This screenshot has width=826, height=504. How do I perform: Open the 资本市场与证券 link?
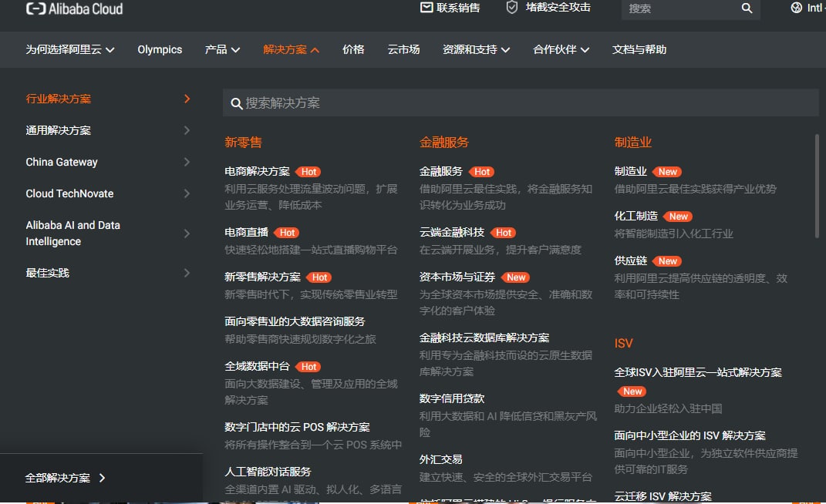point(457,277)
